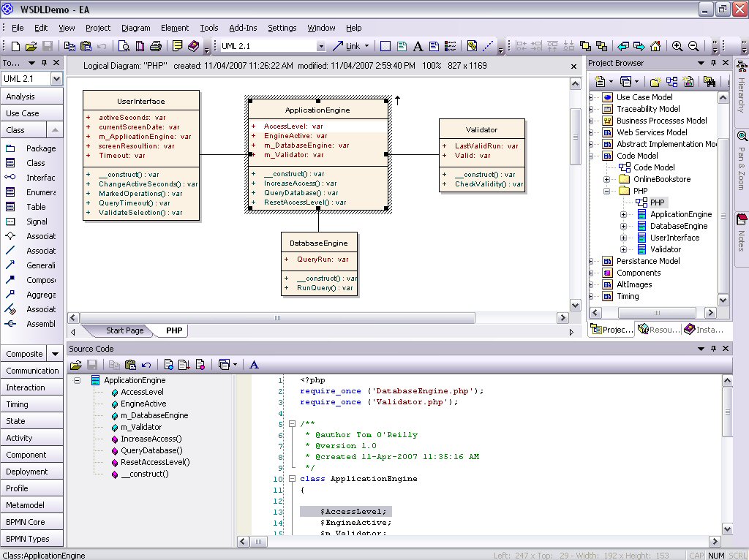This screenshot has height=560, width=749.
Task: Expand the Validator class in Project Browser
Action: coord(623,250)
